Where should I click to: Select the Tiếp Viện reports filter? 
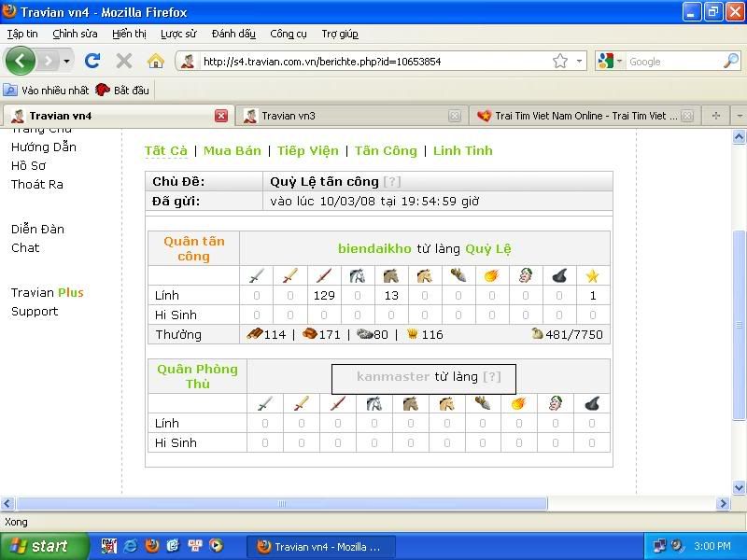[x=308, y=151]
